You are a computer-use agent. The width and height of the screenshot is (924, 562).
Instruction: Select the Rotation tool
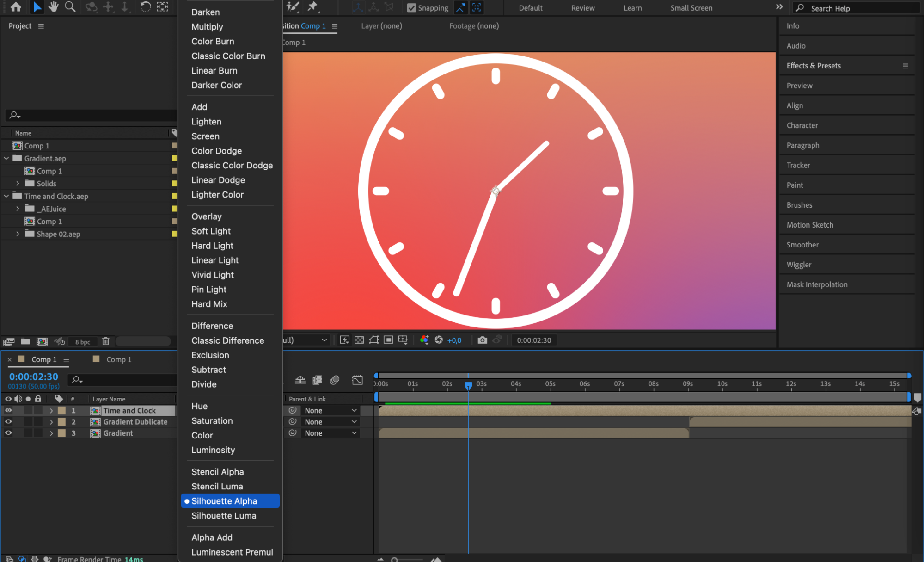[x=145, y=7]
